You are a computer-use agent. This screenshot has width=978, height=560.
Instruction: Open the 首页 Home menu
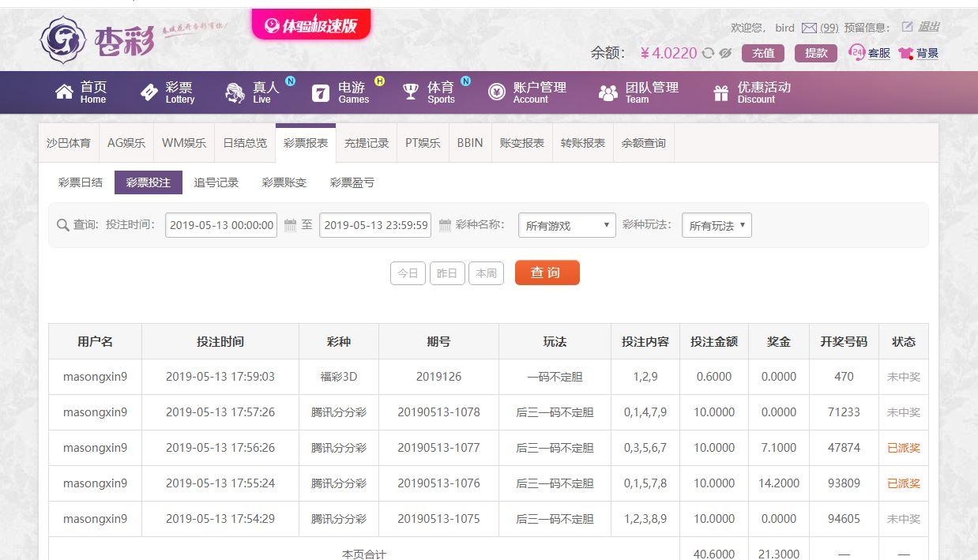pos(81,92)
